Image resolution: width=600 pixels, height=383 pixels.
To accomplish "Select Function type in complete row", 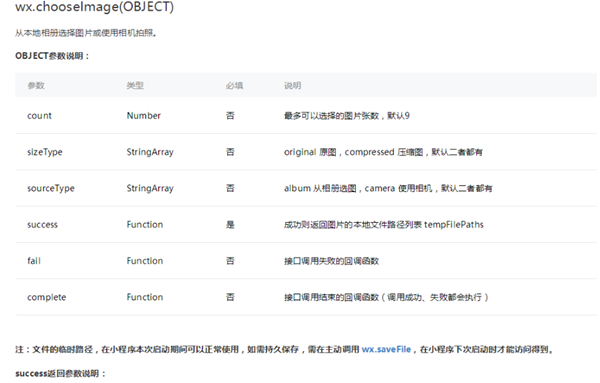I will pos(145,297).
